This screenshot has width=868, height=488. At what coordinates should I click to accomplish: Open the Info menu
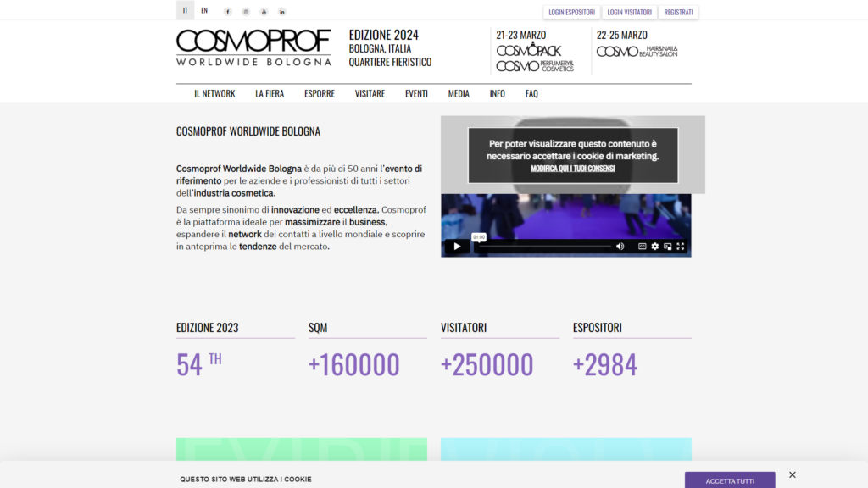coord(497,93)
